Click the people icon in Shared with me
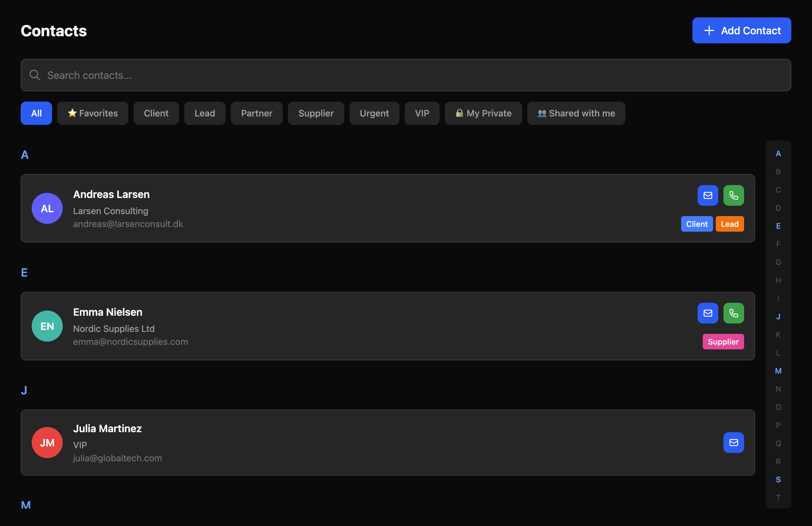The image size is (812, 526). click(542, 113)
